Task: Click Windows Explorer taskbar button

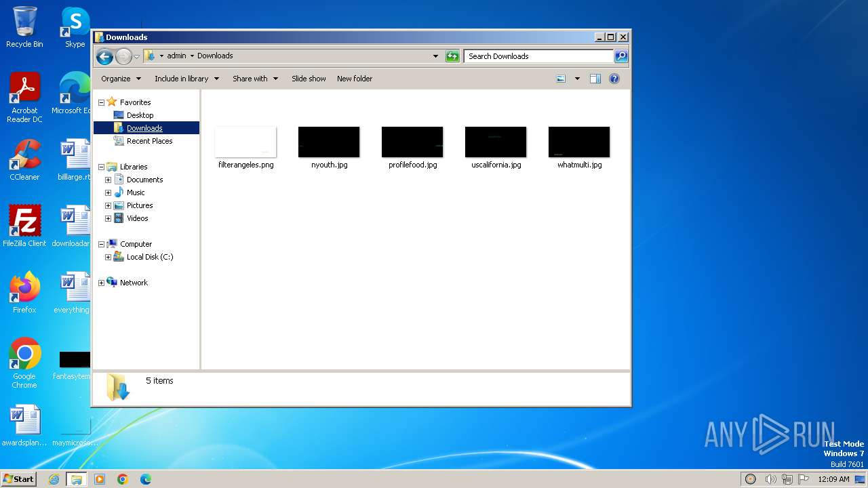Action: [76, 479]
